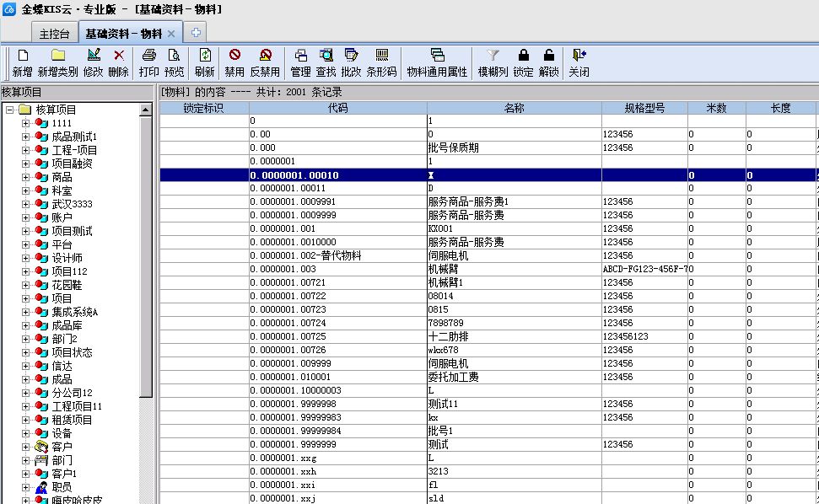Expand the 职员 tree node
The height and width of the screenshot is (504, 819).
[25, 487]
